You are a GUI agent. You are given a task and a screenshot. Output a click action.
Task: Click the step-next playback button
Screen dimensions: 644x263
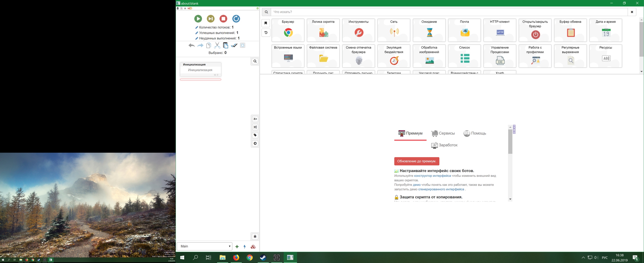pos(211,19)
